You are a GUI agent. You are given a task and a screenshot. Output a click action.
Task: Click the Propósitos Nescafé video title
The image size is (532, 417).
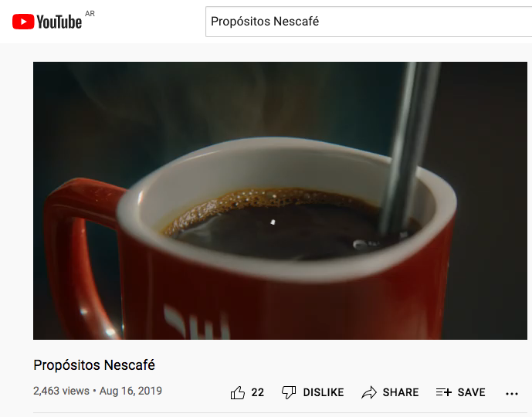pyautogui.click(x=94, y=364)
